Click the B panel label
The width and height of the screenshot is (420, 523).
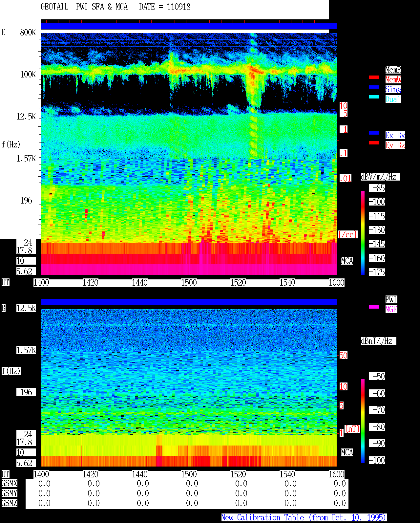click(x=4, y=308)
